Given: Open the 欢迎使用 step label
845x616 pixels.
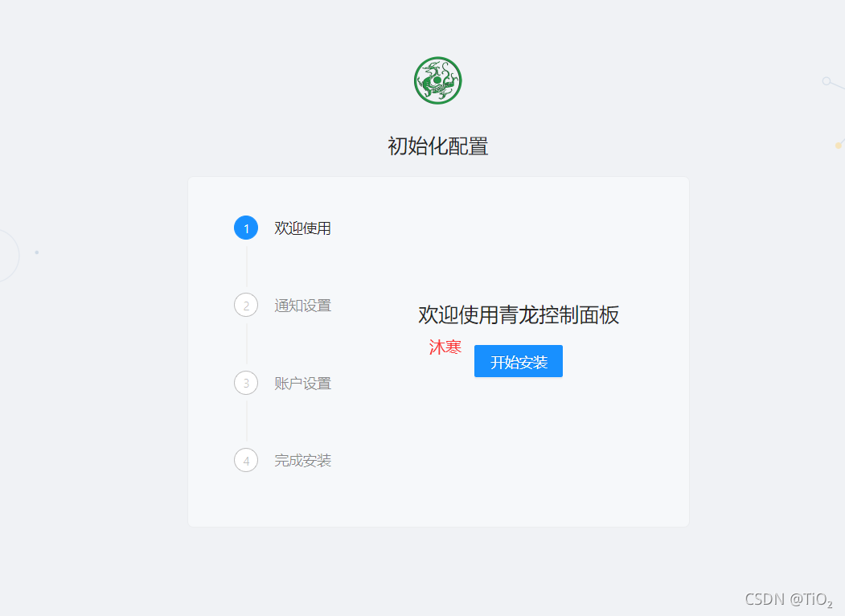Looking at the screenshot, I should pos(302,228).
